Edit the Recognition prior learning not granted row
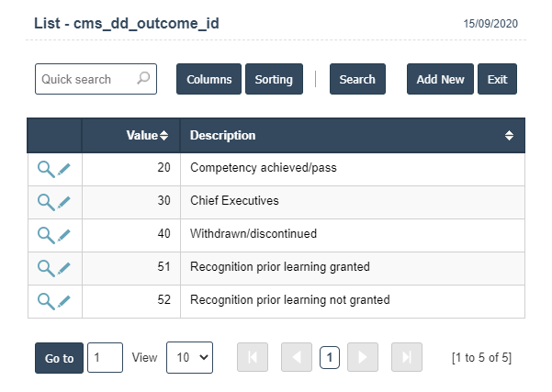The height and width of the screenshot is (392, 552). [64, 300]
